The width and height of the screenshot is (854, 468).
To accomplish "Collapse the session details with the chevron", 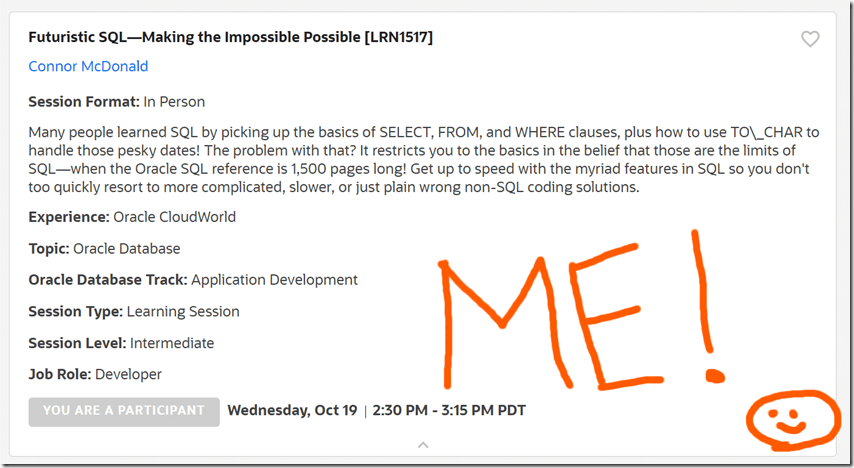I will coord(423,444).
